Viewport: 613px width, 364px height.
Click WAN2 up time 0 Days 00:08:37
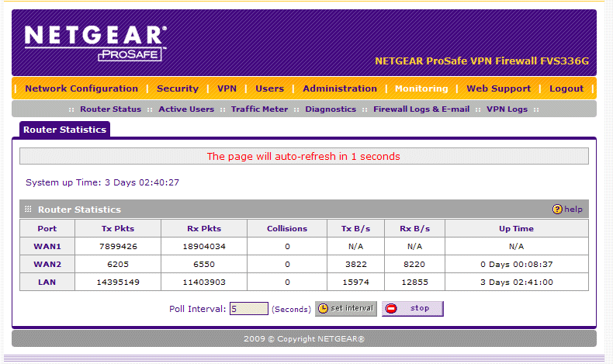(517, 265)
